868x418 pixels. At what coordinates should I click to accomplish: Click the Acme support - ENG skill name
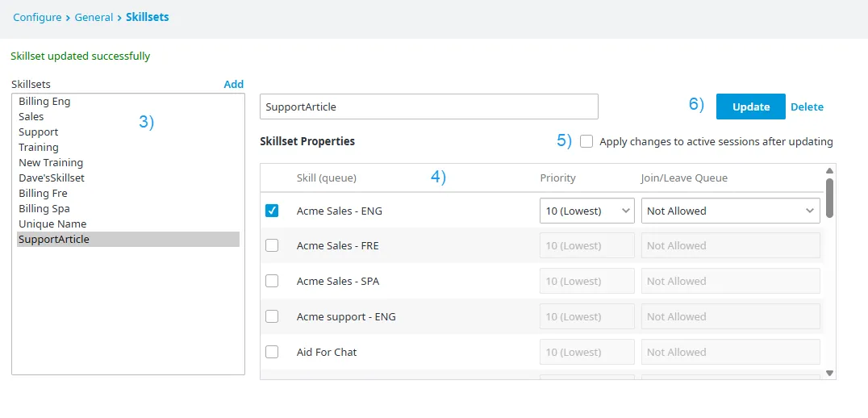point(346,316)
